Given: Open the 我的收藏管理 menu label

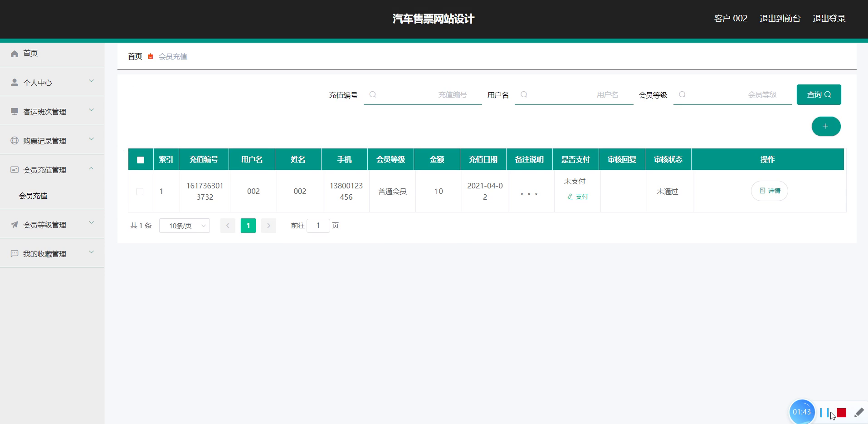Looking at the screenshot, I should (x=45, y=254).
